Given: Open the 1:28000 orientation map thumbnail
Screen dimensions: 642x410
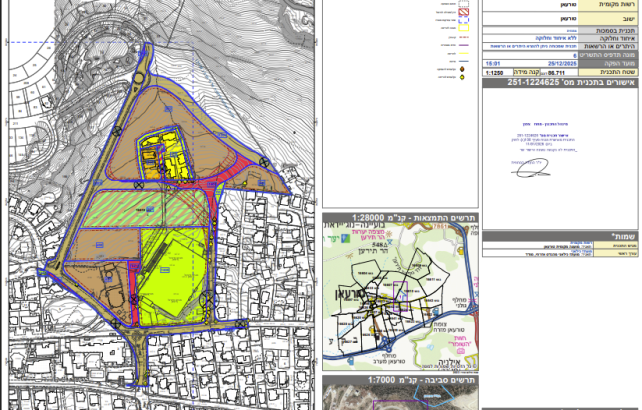Looking at the screenshot, I should pos(400,296).
